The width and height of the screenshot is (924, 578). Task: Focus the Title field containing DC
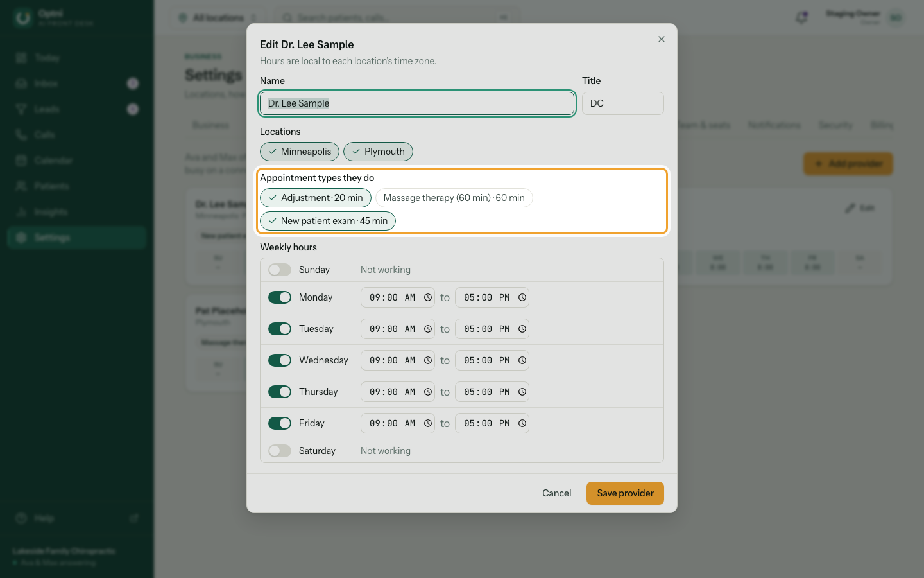623,103
